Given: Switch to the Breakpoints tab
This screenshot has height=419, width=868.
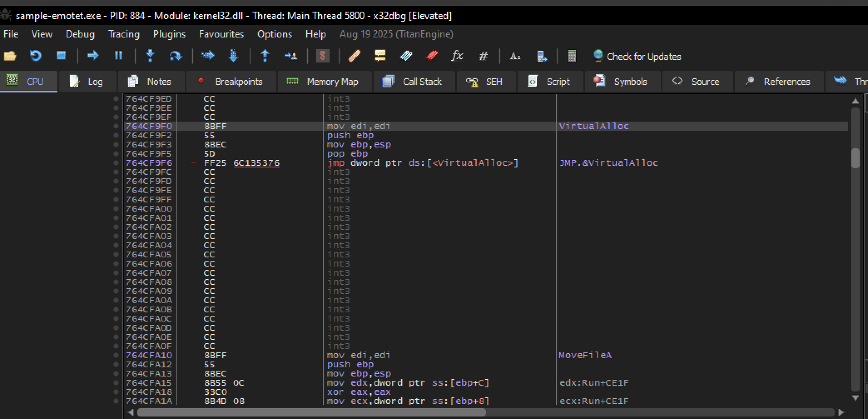Looking at the screenshot, I should pyautogui.click(x=231, y=82).
